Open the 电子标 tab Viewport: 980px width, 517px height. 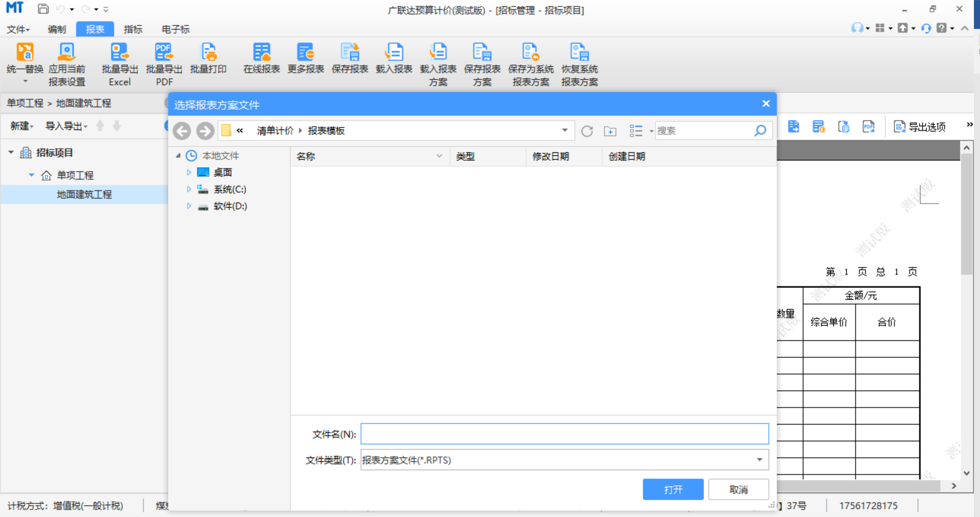176,29
